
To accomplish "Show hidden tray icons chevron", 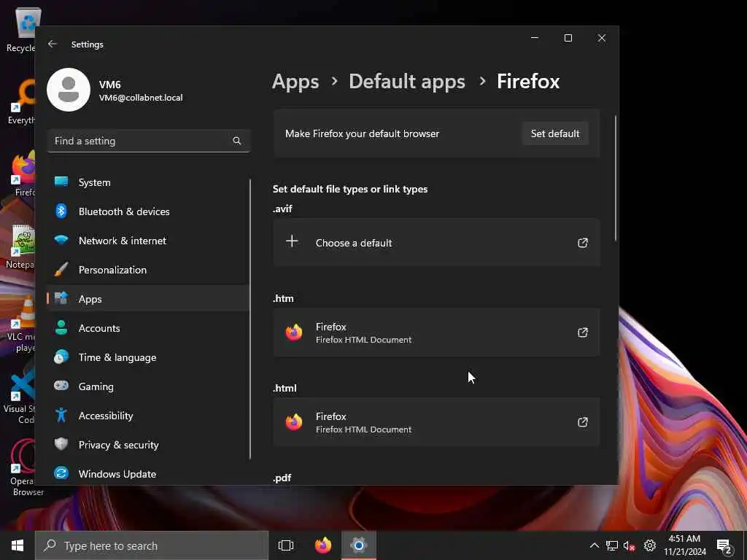I will pyautogui.click(x=594, y=545).
